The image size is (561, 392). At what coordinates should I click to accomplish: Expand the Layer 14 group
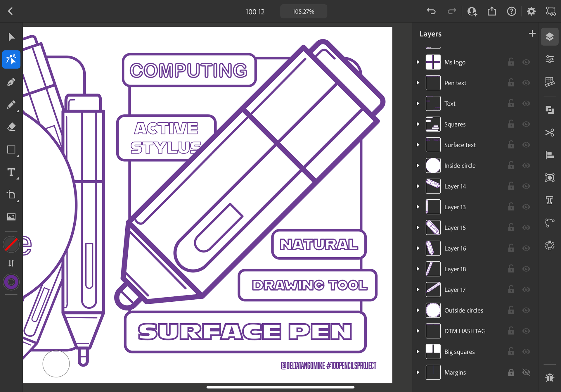tap(418, 186)
